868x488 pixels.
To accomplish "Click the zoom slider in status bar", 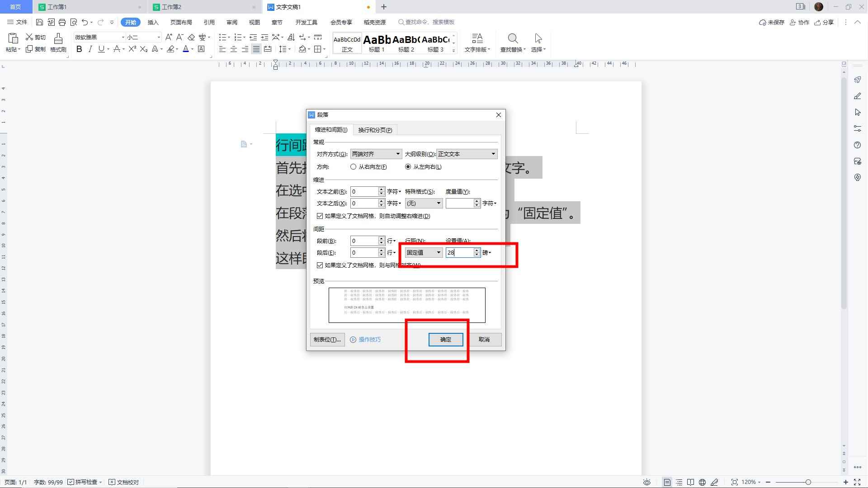I will [x=808, y=482].
